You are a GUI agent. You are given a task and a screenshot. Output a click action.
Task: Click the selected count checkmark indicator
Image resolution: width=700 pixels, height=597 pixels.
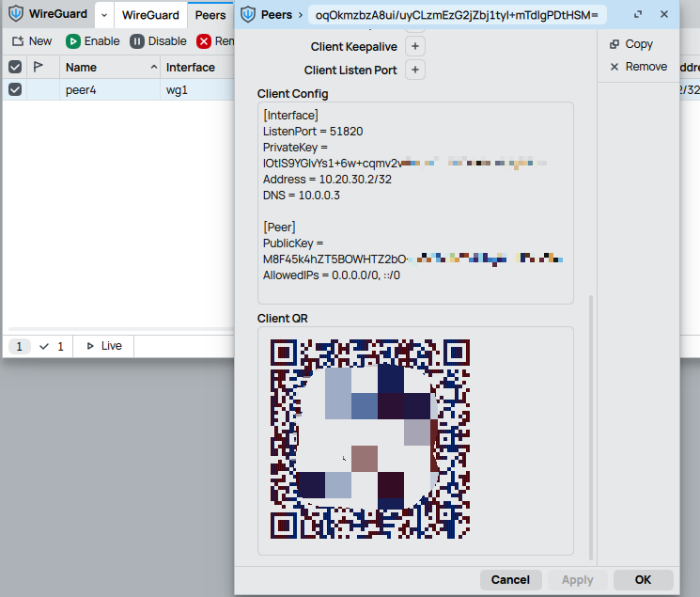pyautogui.click(x=52, y=346)
